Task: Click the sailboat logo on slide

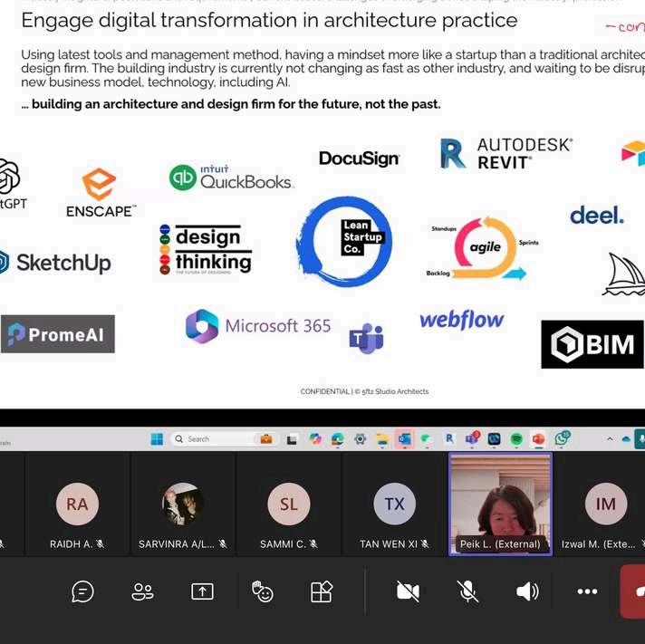Action: coord(623,274)
